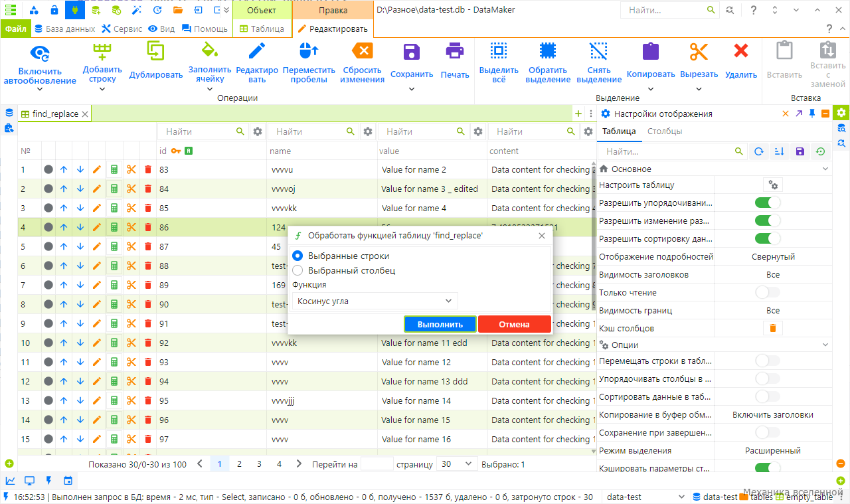The width and height of the screenshot is (850, 504).
Task: Toggle Разрешить сортировку данных switch
Action: coord(768,238)
